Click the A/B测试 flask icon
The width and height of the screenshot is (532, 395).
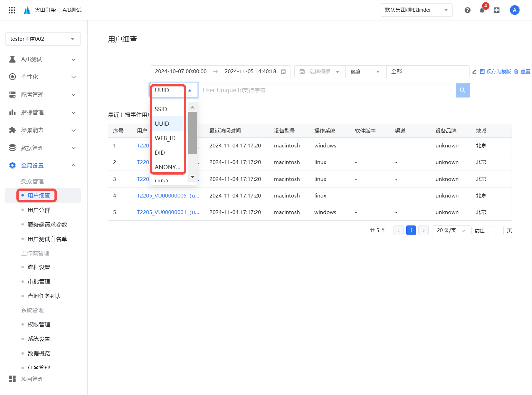pos(12,59)
